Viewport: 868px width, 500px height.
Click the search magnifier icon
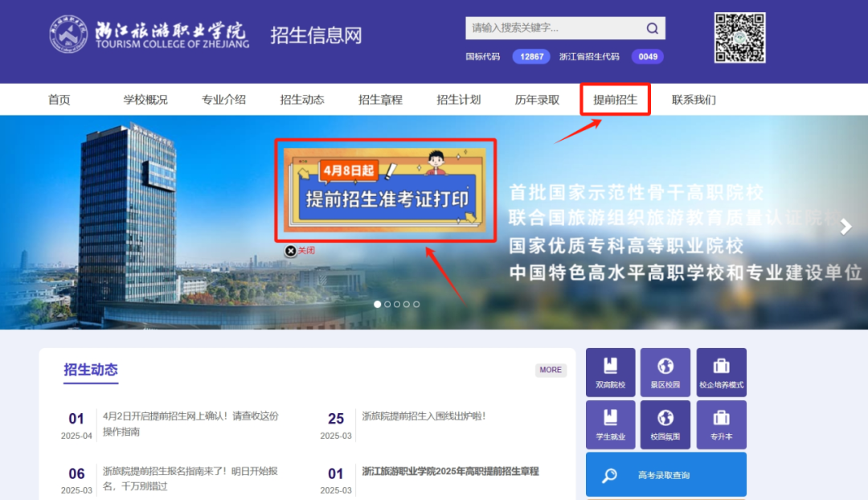[652, 29]
